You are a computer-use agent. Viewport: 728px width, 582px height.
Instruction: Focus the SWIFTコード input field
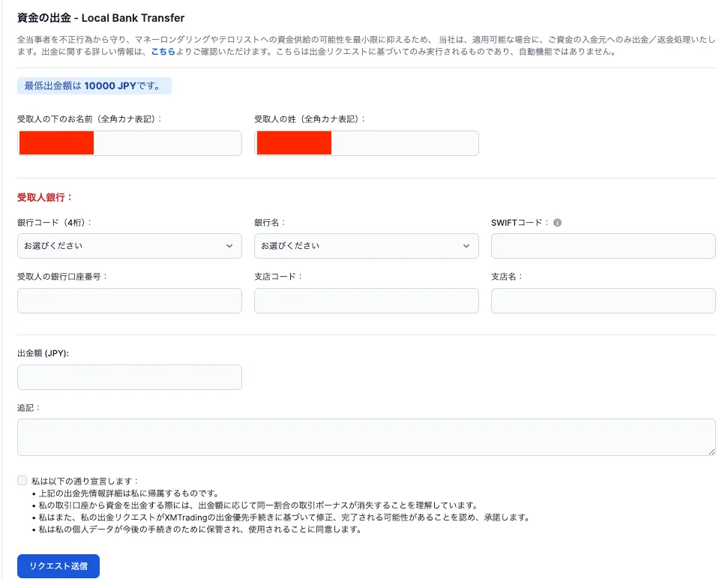(603, 245)
